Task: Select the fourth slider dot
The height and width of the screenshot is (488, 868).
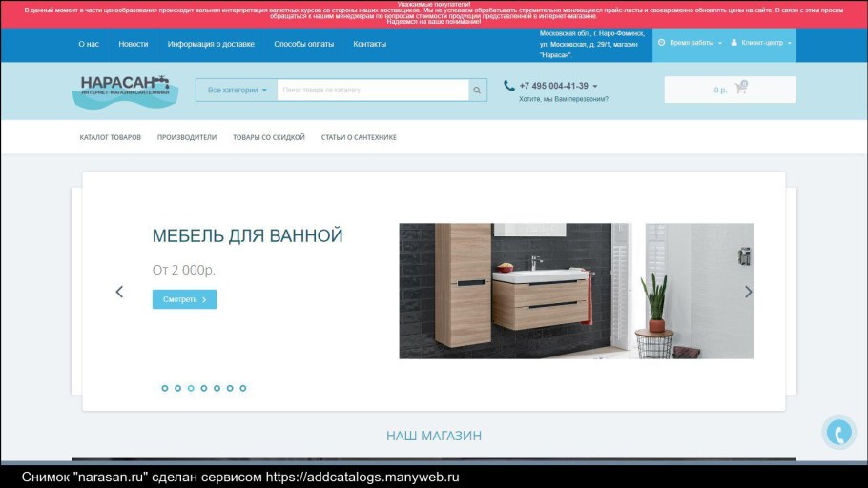Action: [x=204, y=389]
